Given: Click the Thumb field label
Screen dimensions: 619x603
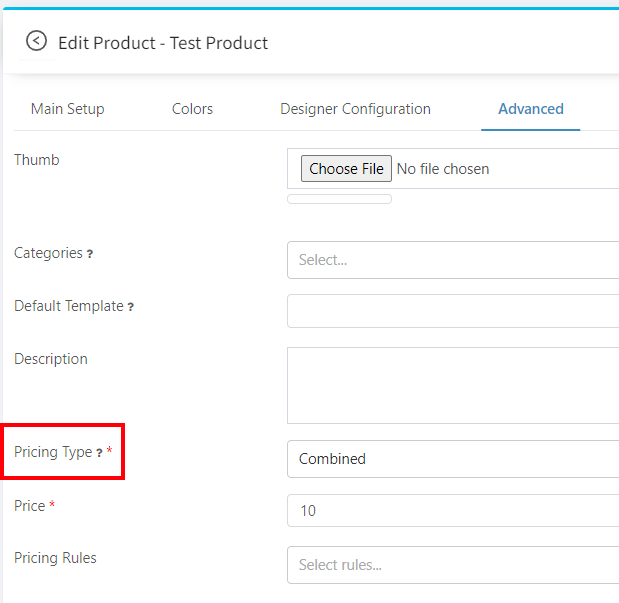Looking at the screenshot, I should click(36, 160).
